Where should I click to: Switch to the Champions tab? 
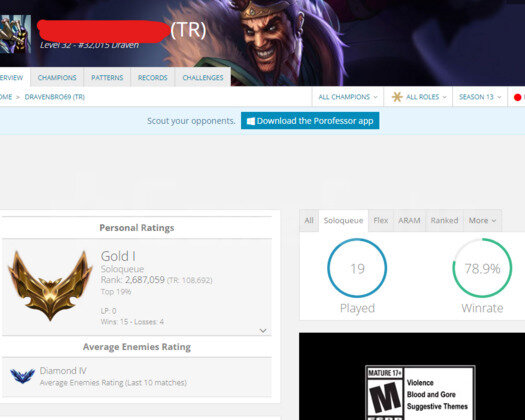[57, 77]
